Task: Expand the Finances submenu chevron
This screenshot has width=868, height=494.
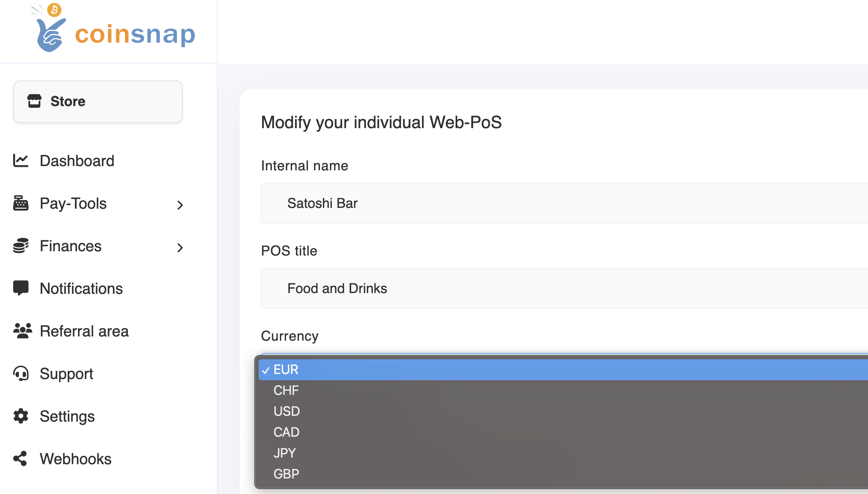Action: [180, 247]
